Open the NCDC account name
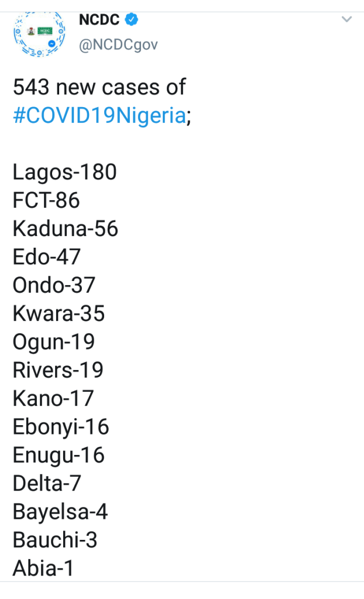Screen dimensions: 364x599 point(99,20)
